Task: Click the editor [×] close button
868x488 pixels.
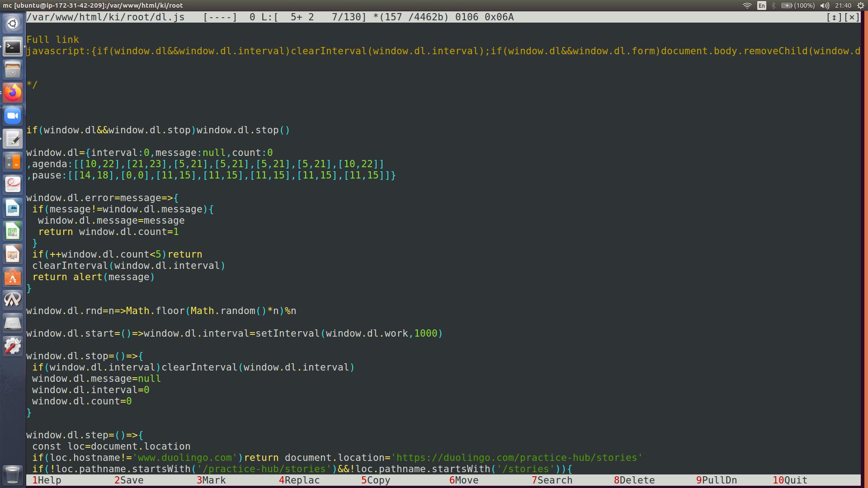Action: (852, 17)
